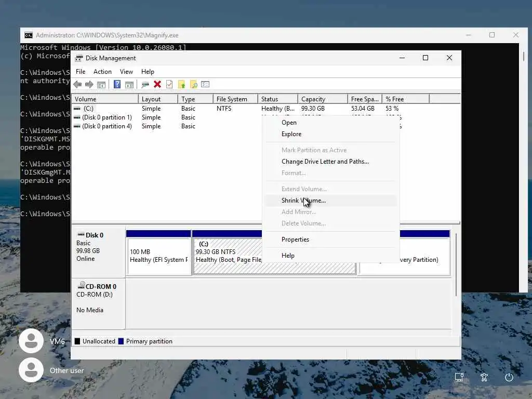Open the Action menu
The width and height of the screenshot is (532, 399).
click(102, 72)
